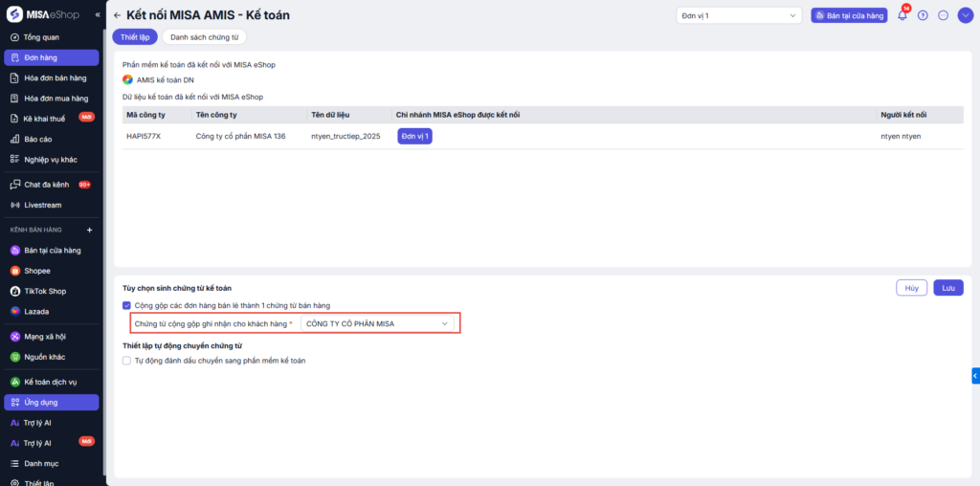The image size is (980, 486).
Task: Open Danh mục list icon
Action: pyautogui.click(x=15, y=463)
